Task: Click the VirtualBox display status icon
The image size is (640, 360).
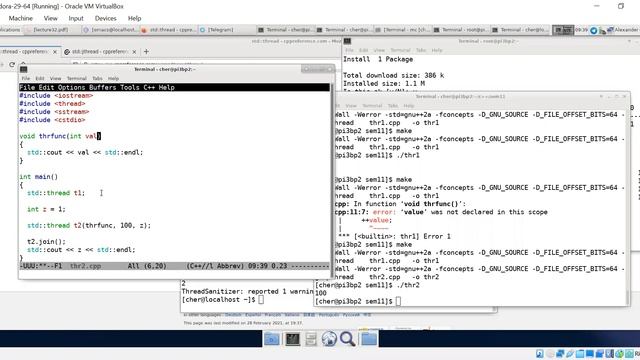Action: pyautogui.click(x=589, y=354)
